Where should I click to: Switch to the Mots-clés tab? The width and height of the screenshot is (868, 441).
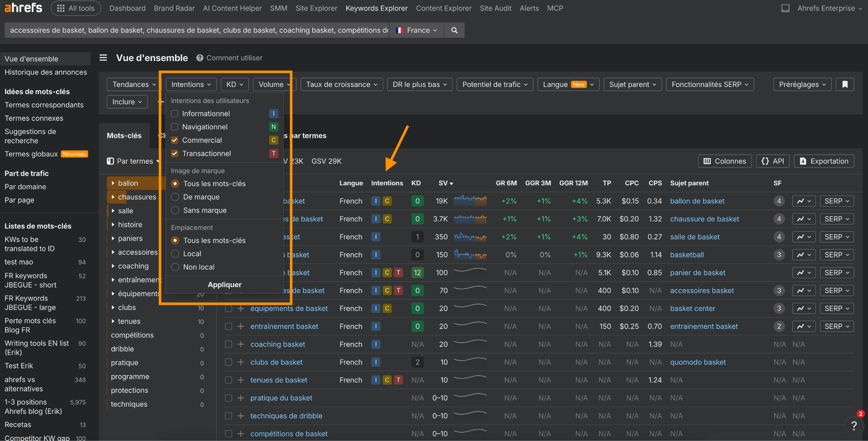click(124, 136)
